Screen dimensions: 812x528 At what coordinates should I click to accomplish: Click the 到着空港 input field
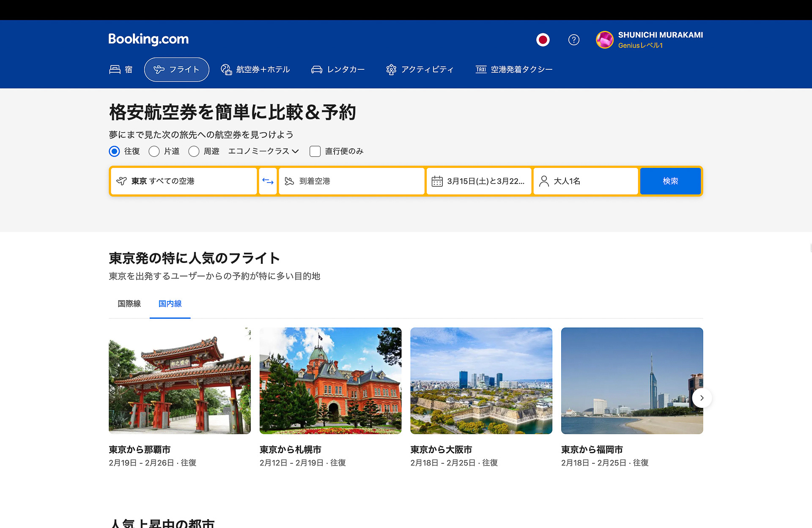coord(351,181)
